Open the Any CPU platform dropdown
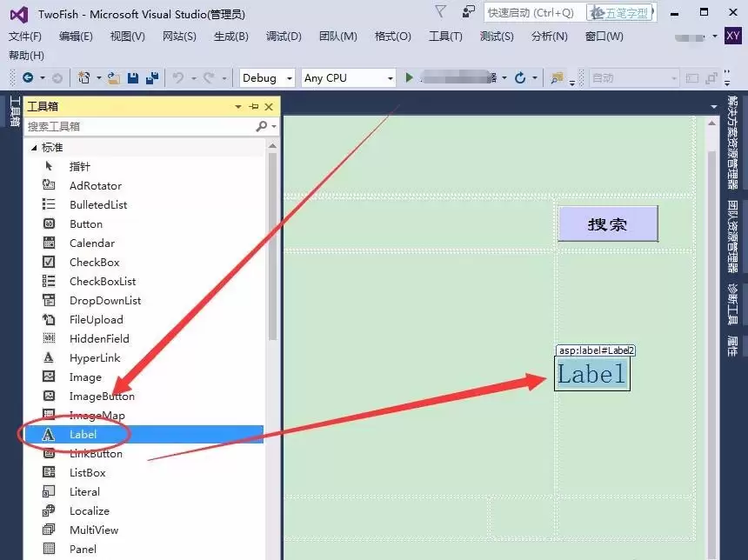This screenshot has width=748, height=560. (346, 77)
